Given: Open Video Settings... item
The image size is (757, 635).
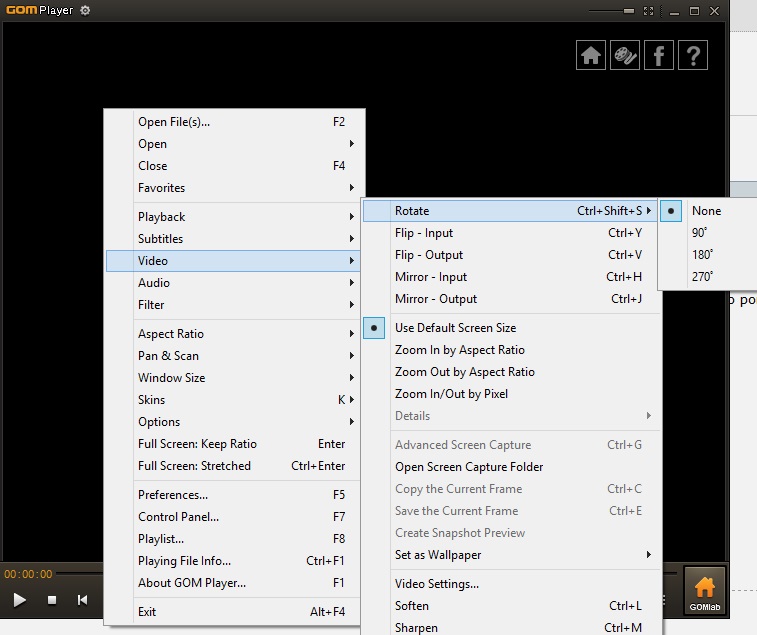Looking at the screenshot, I should (x=511, y=584).
